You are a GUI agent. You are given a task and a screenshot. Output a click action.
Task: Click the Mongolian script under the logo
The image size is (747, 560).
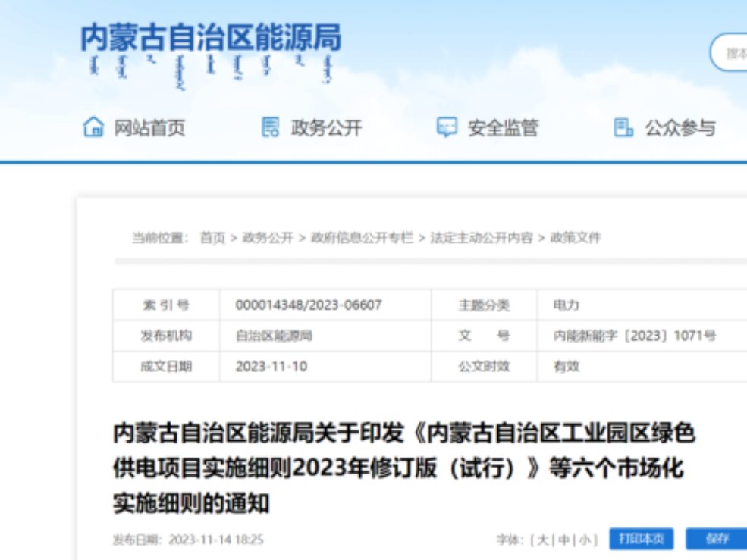click(211, 71)
